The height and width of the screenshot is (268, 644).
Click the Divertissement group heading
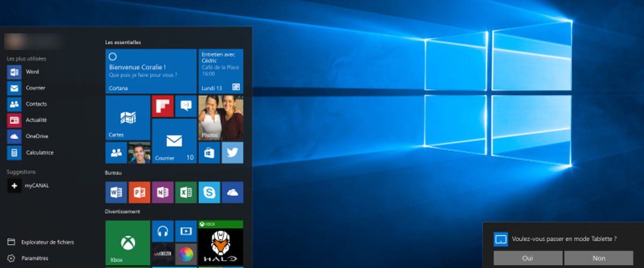click(122, 212)
